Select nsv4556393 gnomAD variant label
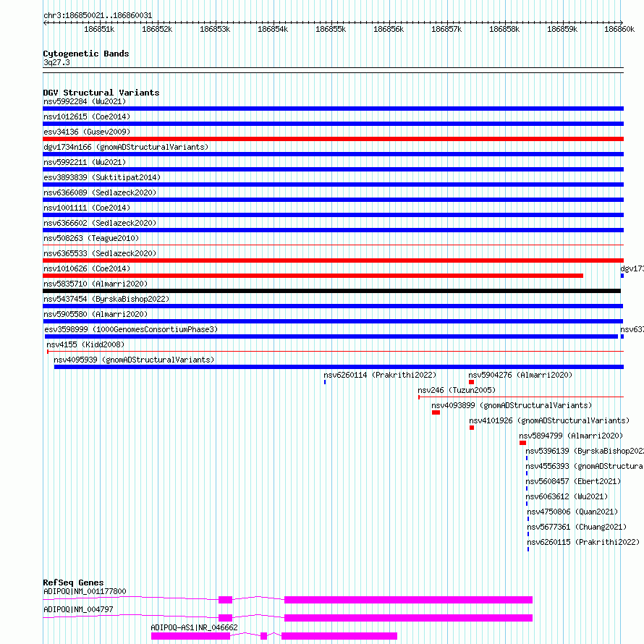The width and height of the screenshot is (644, 644). [585, 466]
